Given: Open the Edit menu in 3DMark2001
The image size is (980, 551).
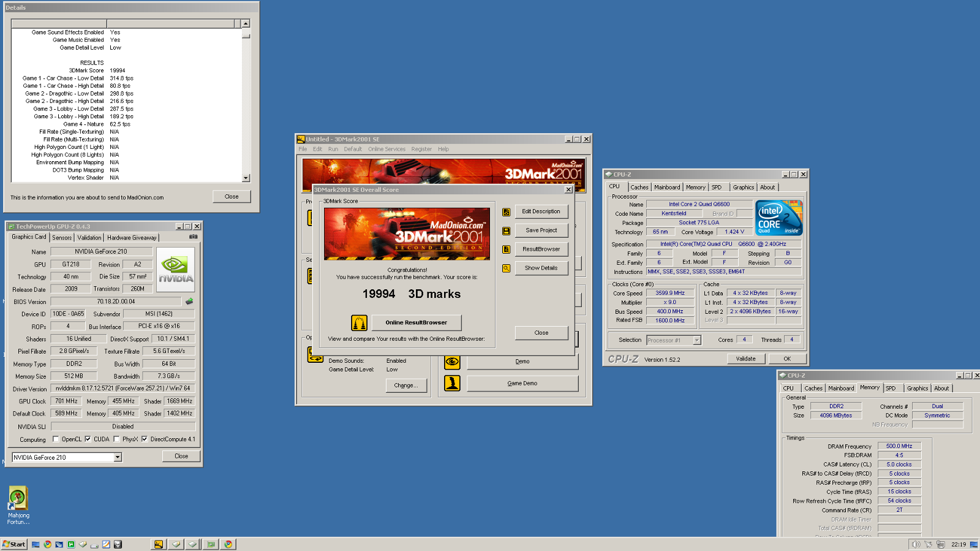Looking at the screenshot, I should click(x=317, y=149).
